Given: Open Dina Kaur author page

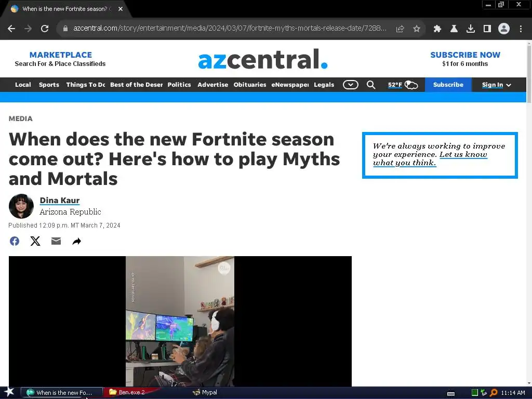Looking at the screenshot, I should pos(60,201).
